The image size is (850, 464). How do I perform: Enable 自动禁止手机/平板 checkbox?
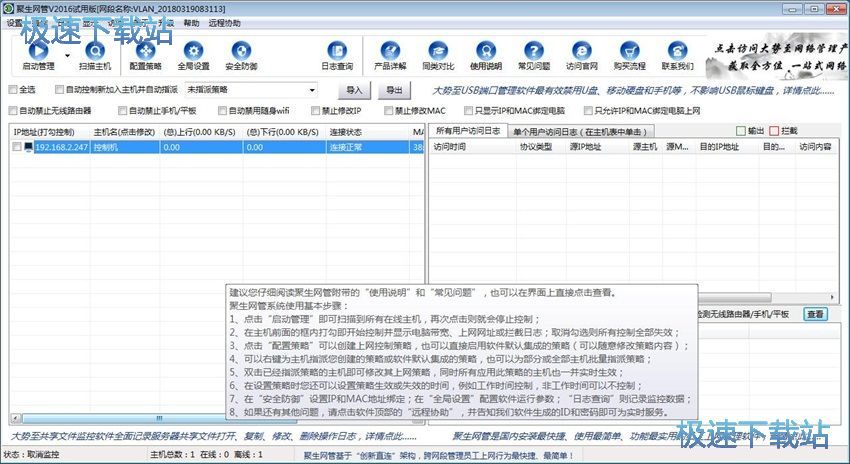123,111
